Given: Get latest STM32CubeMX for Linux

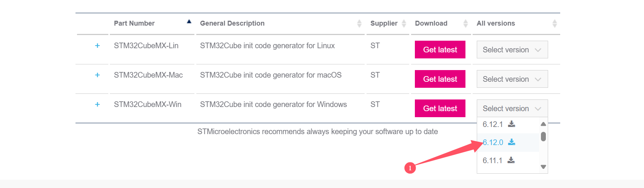Looking at the screenshot, I should [x=440, y=50].
